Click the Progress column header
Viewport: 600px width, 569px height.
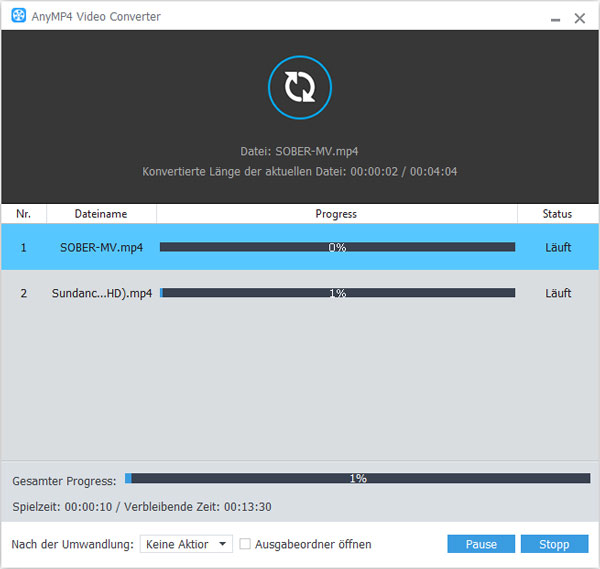coord(336,214)
